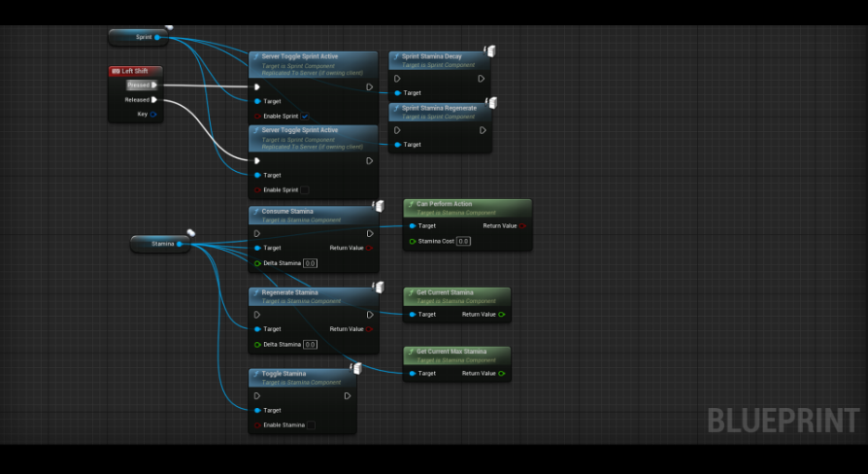The height and width of the screenshot is (474, 868).
Task: Check the empty Enable Sprint checkbox
Action: [x=305, y=190]
